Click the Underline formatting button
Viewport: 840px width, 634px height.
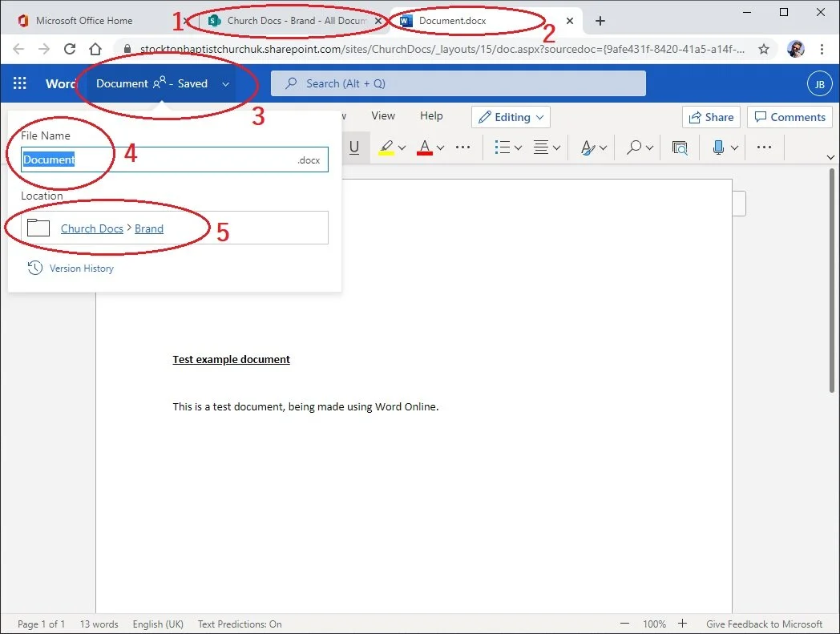[354, 147]
